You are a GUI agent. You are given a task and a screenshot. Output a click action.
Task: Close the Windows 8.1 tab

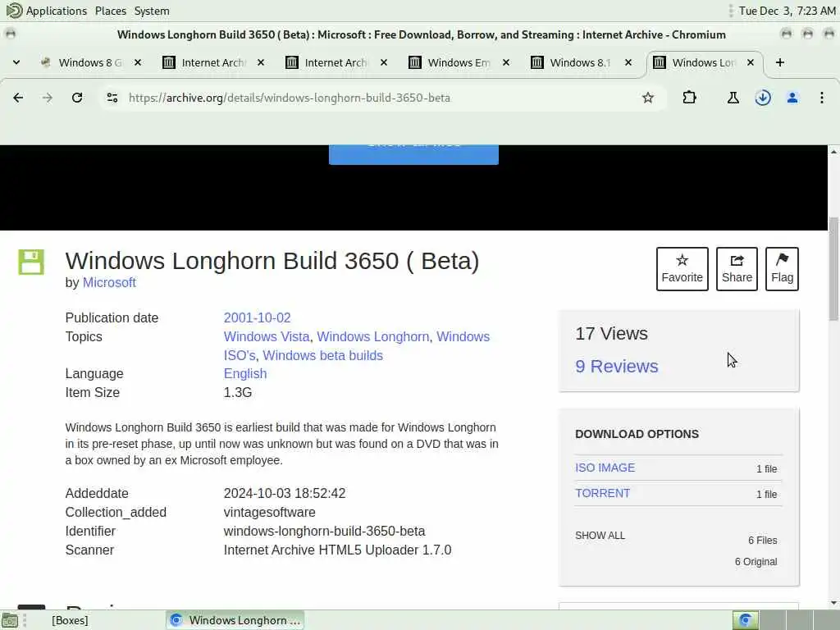tap(628, 62)
